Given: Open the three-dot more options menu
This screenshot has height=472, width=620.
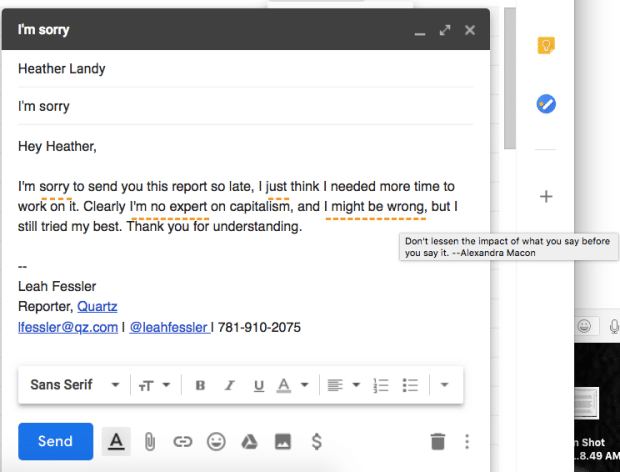Looking at the screenshot, I should click(x=467, y=441).
